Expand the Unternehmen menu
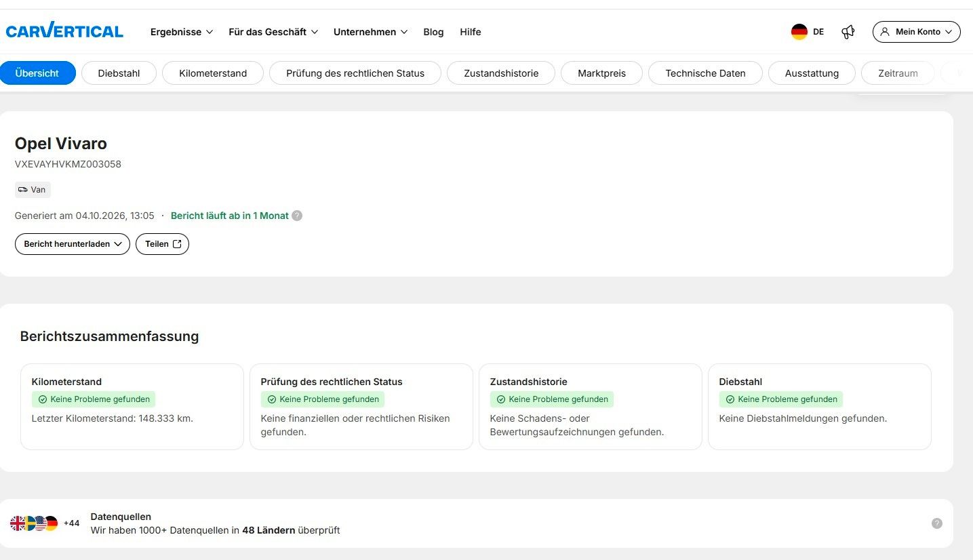 (x=370, y=32)
